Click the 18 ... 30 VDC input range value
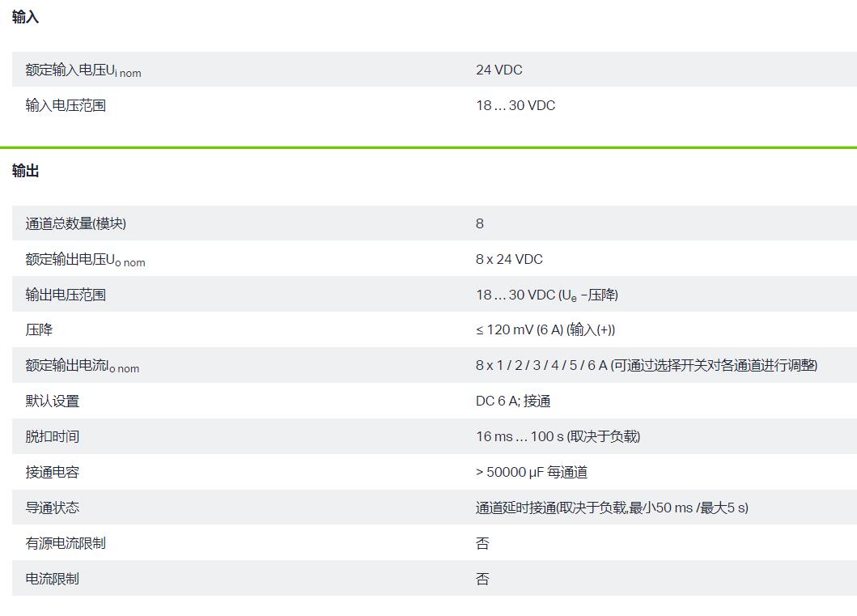Viewport: 857px width, 616px height. pos(515,105)
